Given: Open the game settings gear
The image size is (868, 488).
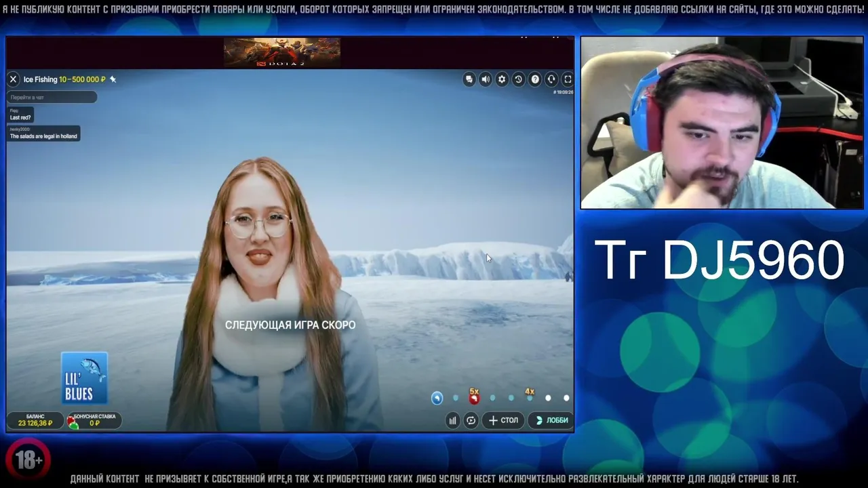Looking at the screenshot, I should pyautogui.click(x=502, y=79).
